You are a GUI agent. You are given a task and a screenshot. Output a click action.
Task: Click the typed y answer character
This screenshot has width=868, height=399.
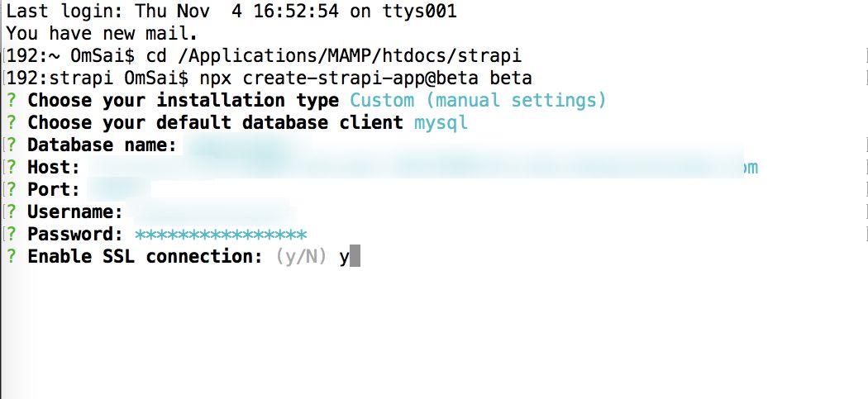pyautogui.click(x=344, y=257)
